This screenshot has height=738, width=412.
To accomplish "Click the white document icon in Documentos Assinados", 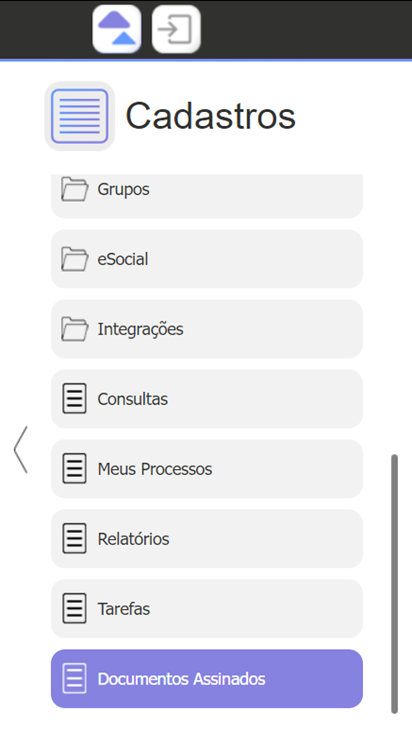I will pyautogui.click(x=74, y=679).
